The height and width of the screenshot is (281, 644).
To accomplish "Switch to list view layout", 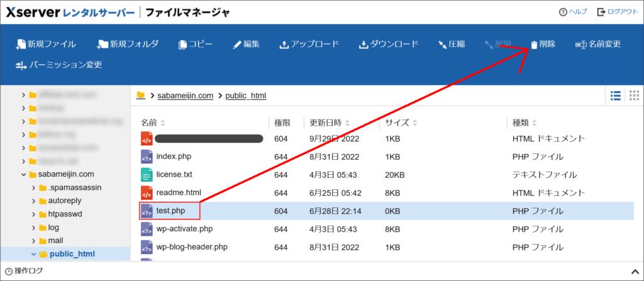I will [x=616, y=96].
